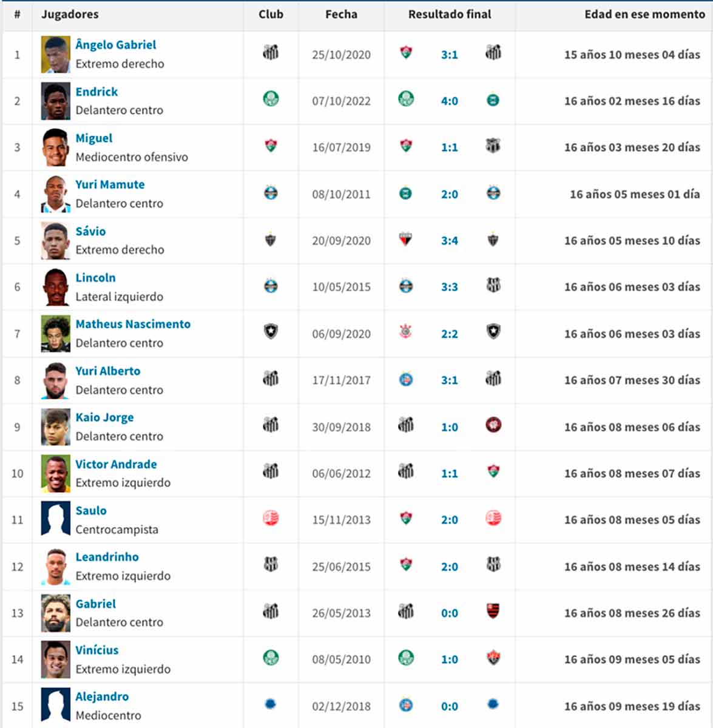The height and width of the screenshot is (728, 713).
Task: Click the Fluminense crest in Miguel's Club column
Action: coord(271,146)
